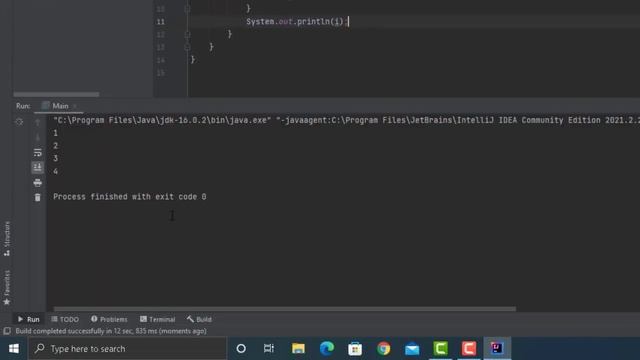The width and height of the screenshot is (640, 360).
Task: Click console output line 3
Action: tap(56, 158)
